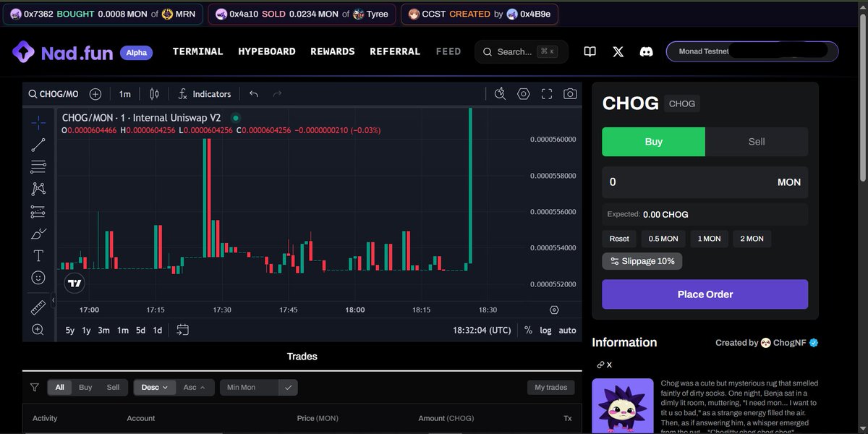Switch order panel to Sell

pyautogui.click(x=757, y=142)
